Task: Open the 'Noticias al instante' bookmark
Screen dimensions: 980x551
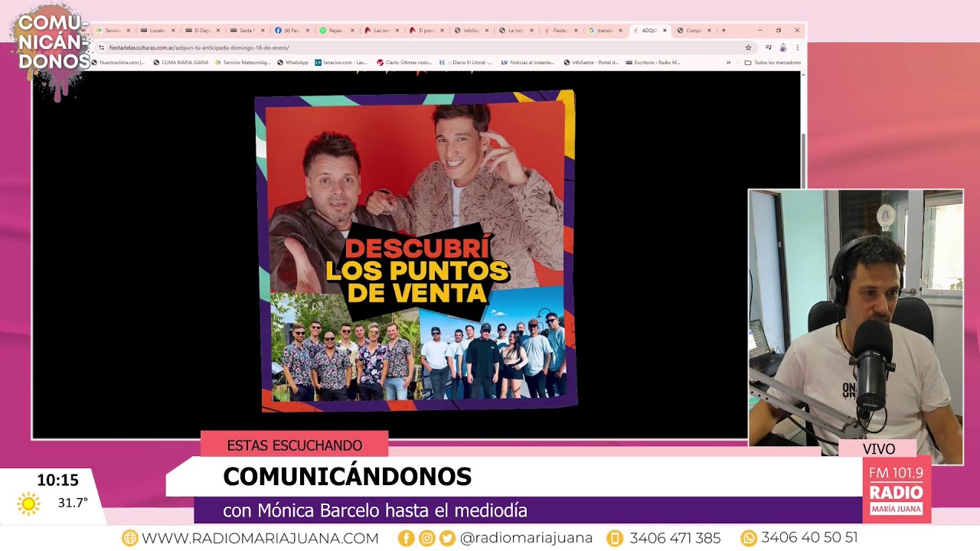Action: click(x=528, y=63)
